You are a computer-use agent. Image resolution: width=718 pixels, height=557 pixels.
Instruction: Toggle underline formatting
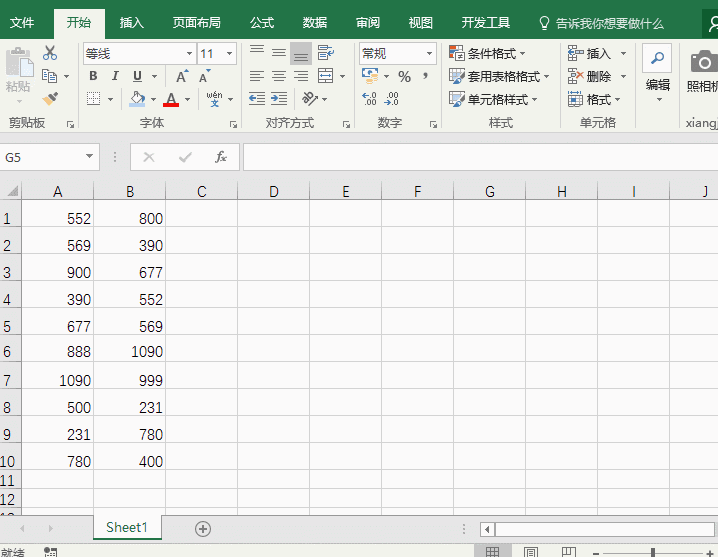137,76
